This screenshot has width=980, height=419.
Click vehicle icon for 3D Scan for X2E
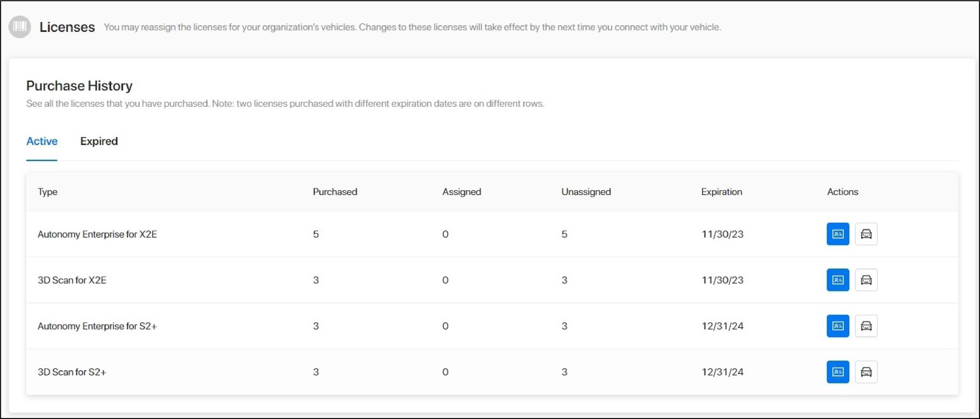866,280
